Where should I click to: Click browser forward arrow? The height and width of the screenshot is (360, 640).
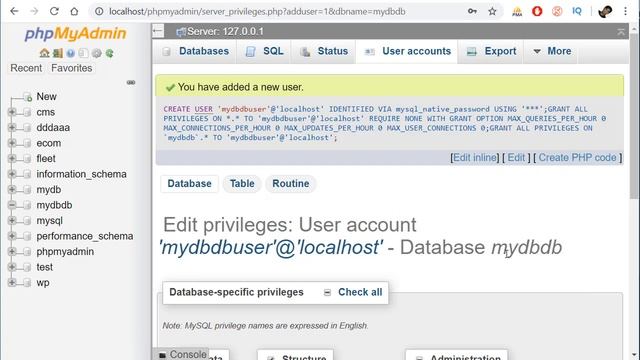tap(34, 11)
